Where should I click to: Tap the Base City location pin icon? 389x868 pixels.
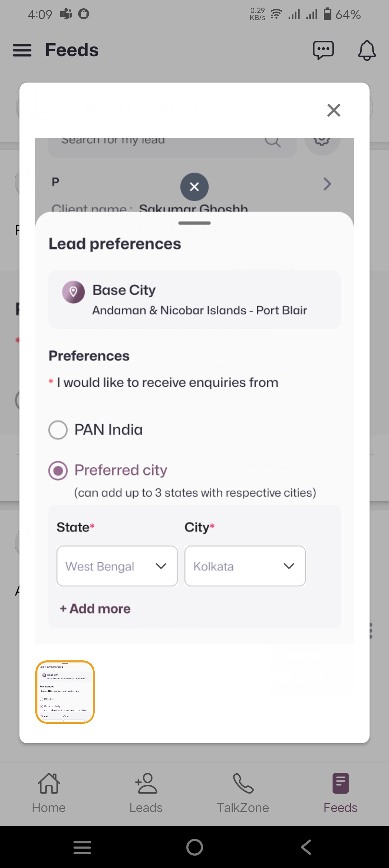coord(73,292)
